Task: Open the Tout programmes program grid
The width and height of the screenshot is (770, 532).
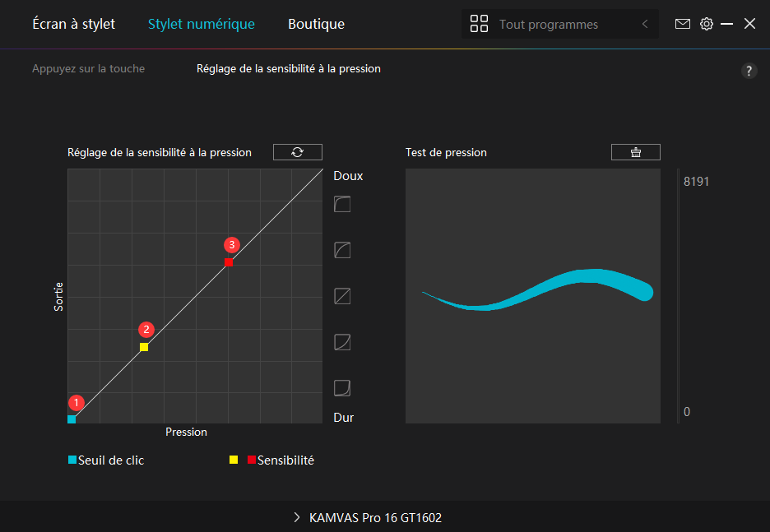Action: (x=479, y=24)
